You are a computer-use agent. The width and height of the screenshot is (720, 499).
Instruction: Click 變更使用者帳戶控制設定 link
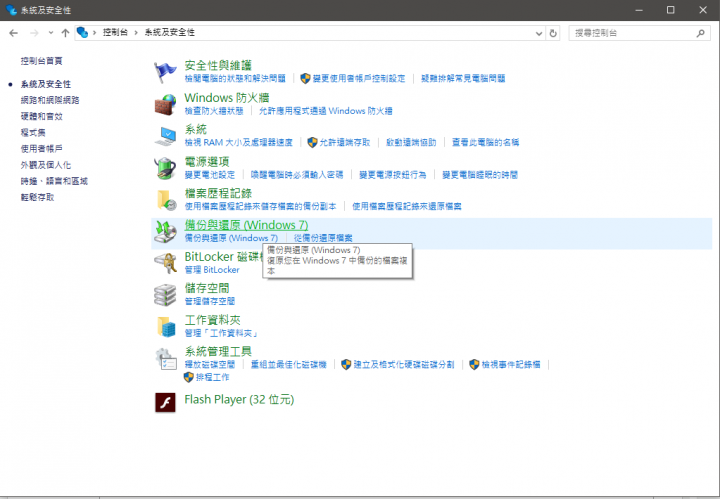point(359,78)
